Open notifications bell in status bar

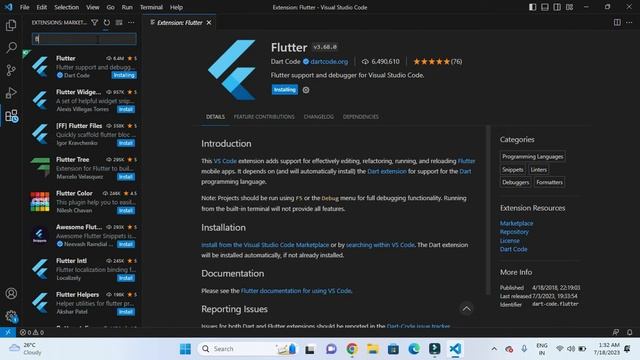629,332
